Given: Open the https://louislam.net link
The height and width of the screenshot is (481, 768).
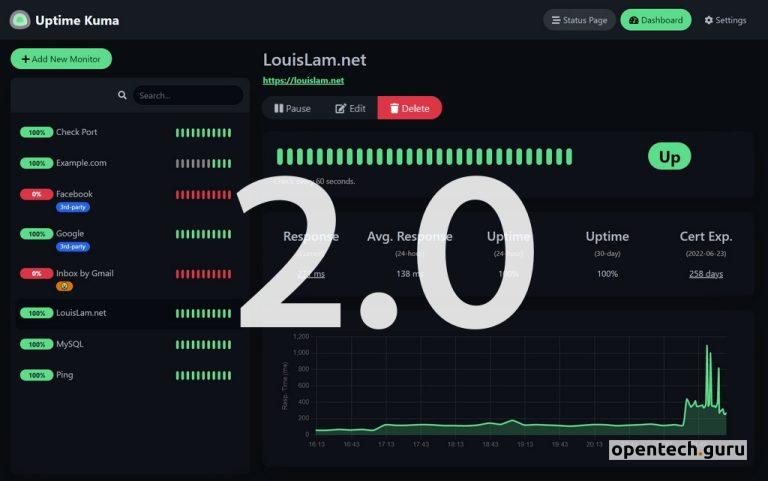Looking at the screenshot, I should pyautogui.click(x=303, y=80).
